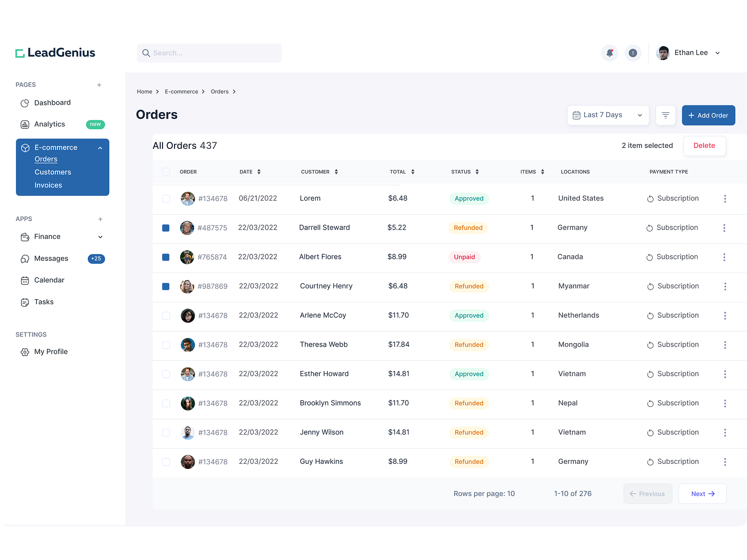Check the select-all checkbox in table header
The width and height of the screenshot is (747, 560).
[166, 171]
